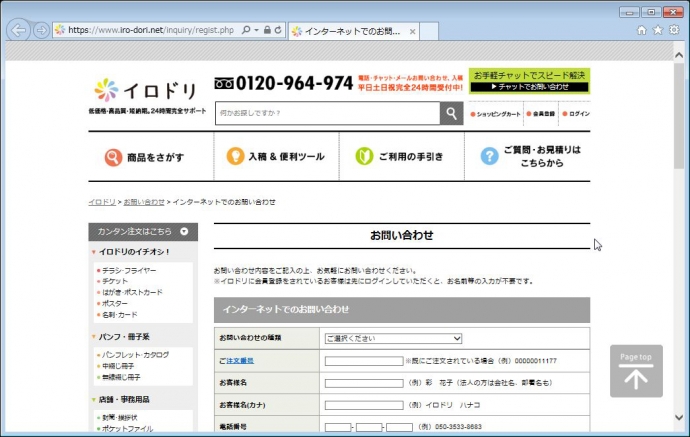Click the last 電話番号 input box

(399, 427)
